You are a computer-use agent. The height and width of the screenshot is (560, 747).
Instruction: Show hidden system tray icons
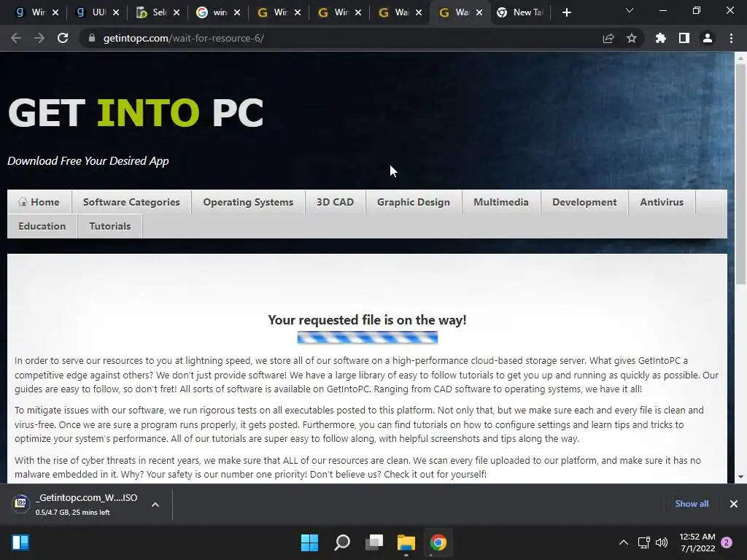(623, 542)
